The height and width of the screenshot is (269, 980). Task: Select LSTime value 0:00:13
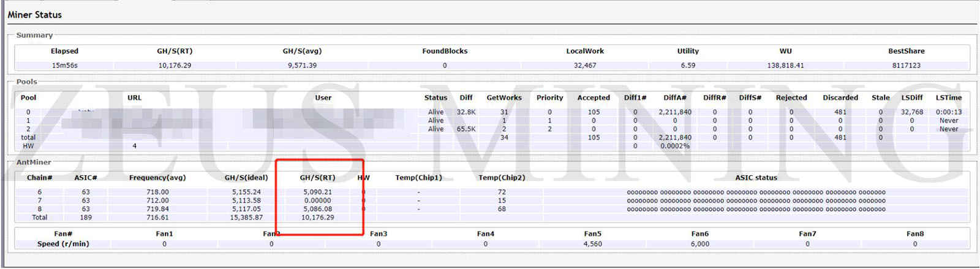pos(949,112)
